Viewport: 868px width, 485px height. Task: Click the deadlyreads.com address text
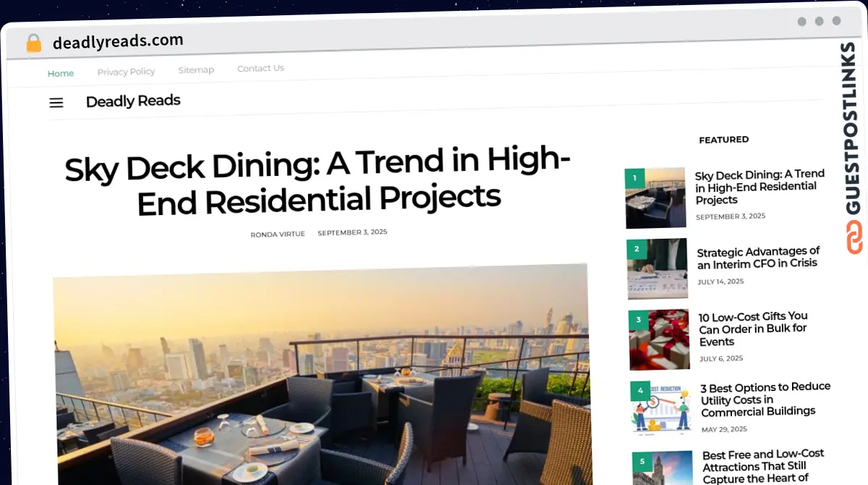[x=118, y=41]
